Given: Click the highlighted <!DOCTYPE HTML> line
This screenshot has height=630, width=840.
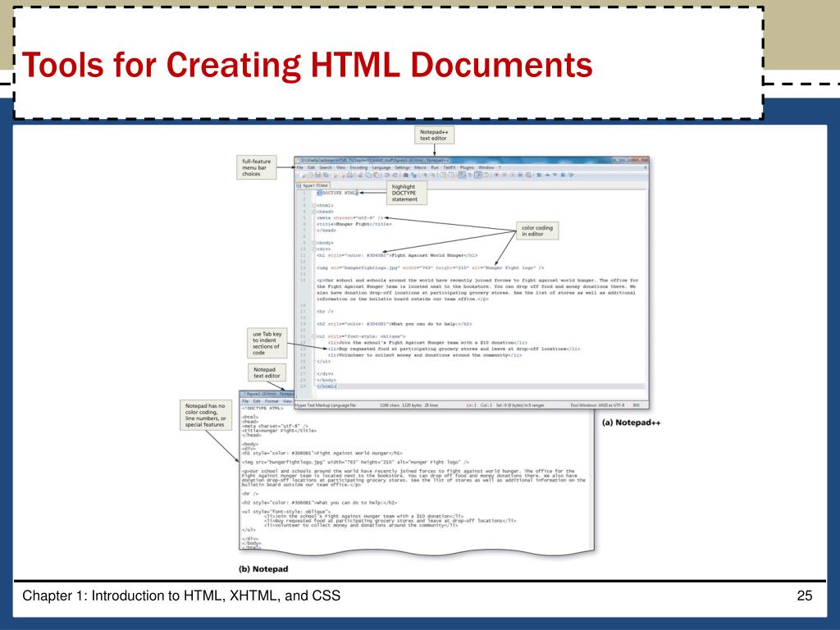Looking at the screenshot, I should [x=337, y=193].
